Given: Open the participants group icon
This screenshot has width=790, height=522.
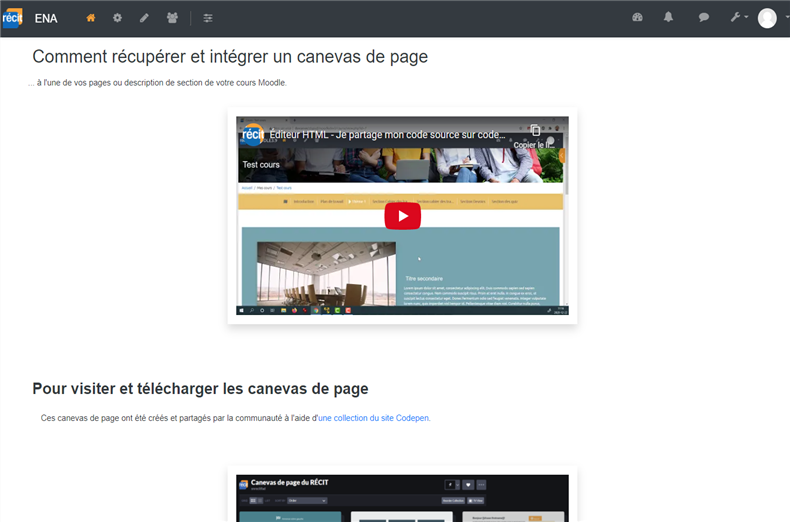Looking at the screenshot, I should coord(172,18).
